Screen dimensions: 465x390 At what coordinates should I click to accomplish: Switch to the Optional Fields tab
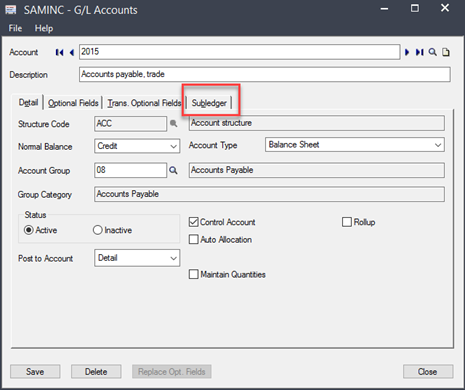(x=73, y=103)
